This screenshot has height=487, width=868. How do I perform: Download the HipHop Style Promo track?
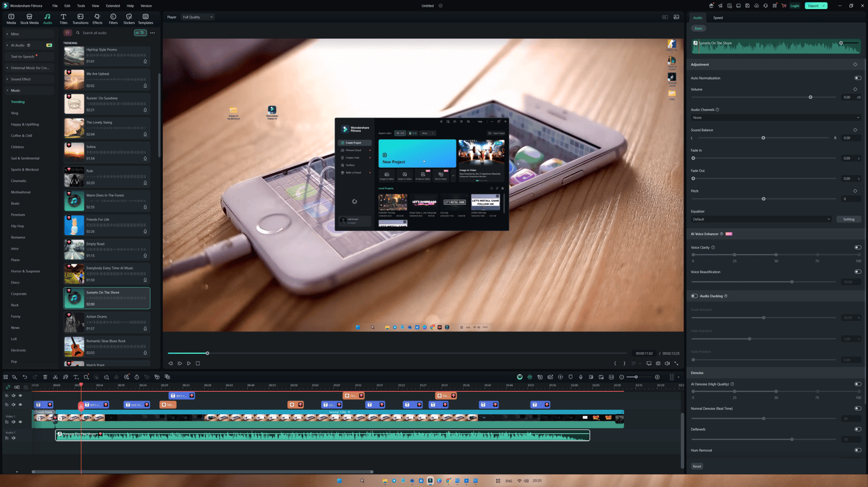tap(145, 61)
